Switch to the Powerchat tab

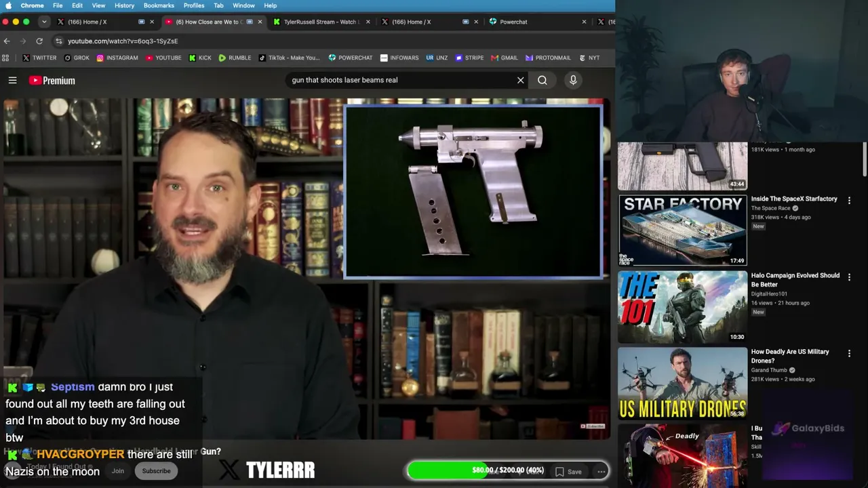click(x=538, y=22)
